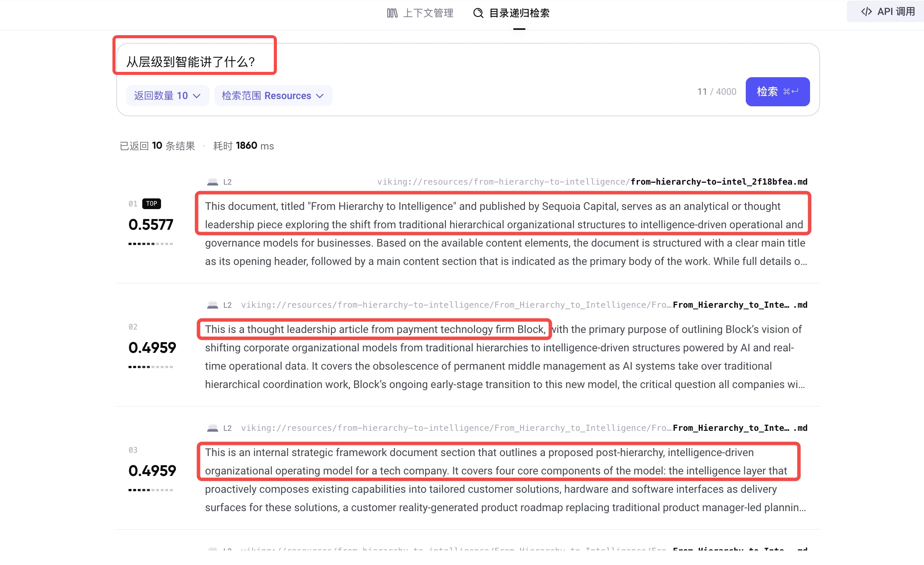The height and width of the screenshot is (565, 924).
Task: Expand the 返回数量 10 dropdown
Action: pyautogui.click(x=168, y=96)
